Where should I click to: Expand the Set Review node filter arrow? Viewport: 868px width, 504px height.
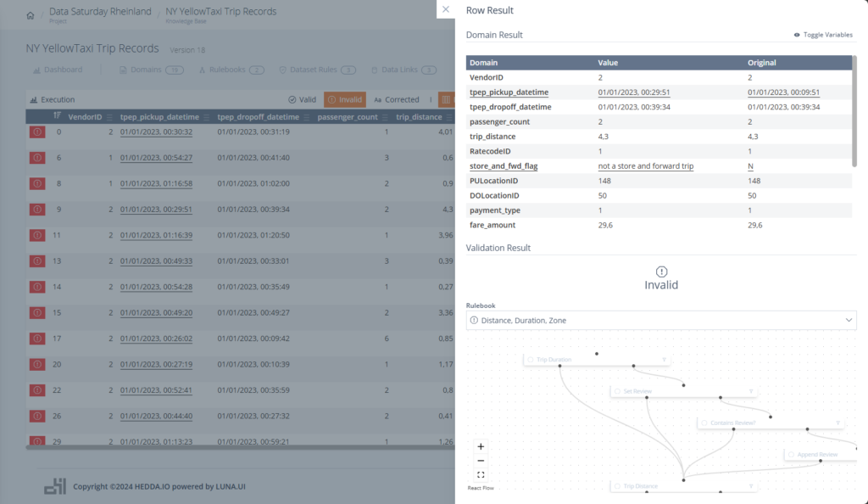[751, 391]
